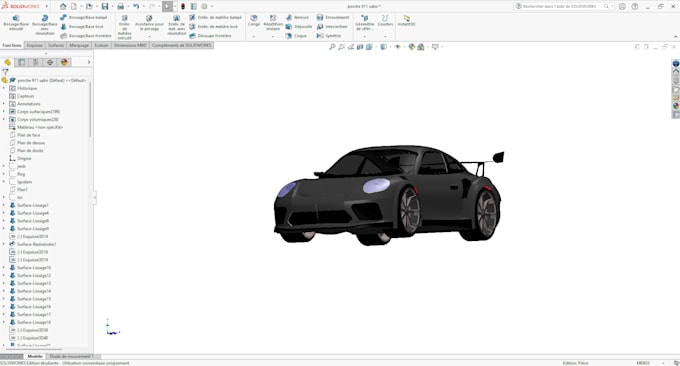680x366 pixels.
Task: Open the ConfigurationManager panel tab
Action: pos(36,62)
